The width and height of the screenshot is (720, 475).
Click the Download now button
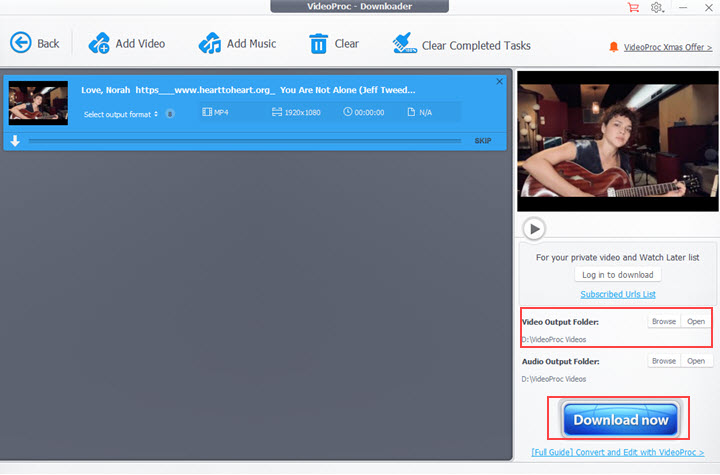[x=620, y=419]
